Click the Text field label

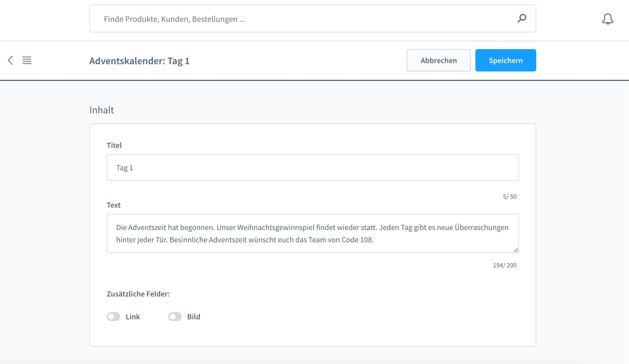(114, 205)
